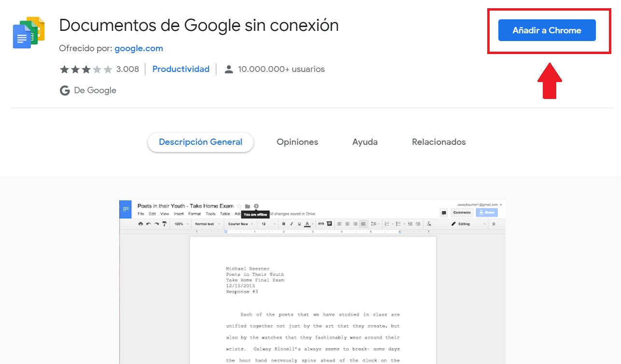Open the Courier New font dropdown

240,224
